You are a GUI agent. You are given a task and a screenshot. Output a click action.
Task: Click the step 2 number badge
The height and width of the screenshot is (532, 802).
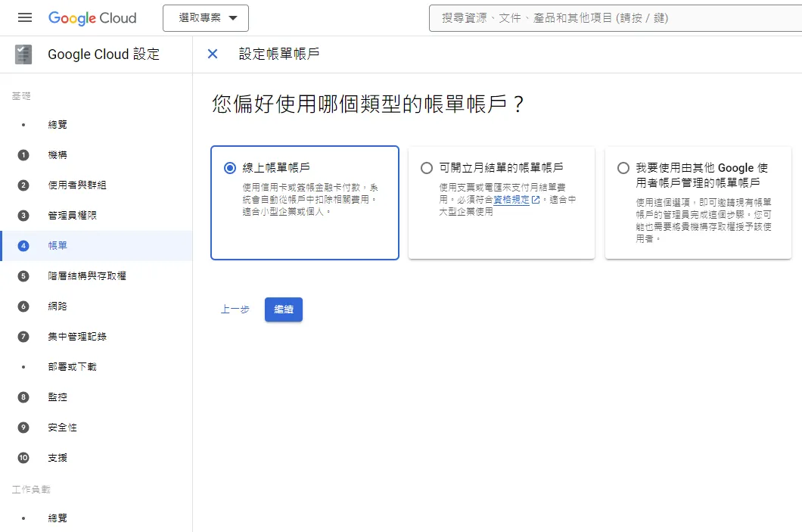(x=23, y=185)
